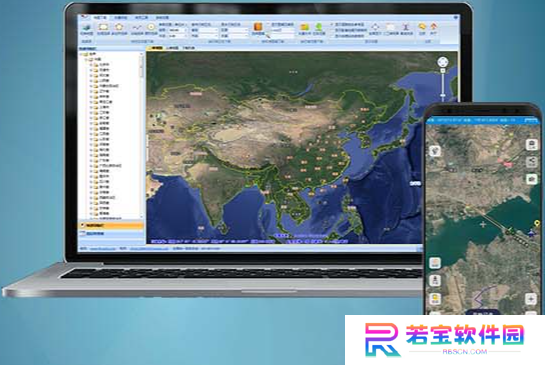
Task: Expand the first province folder in tree
Action: tap(91, 65)
